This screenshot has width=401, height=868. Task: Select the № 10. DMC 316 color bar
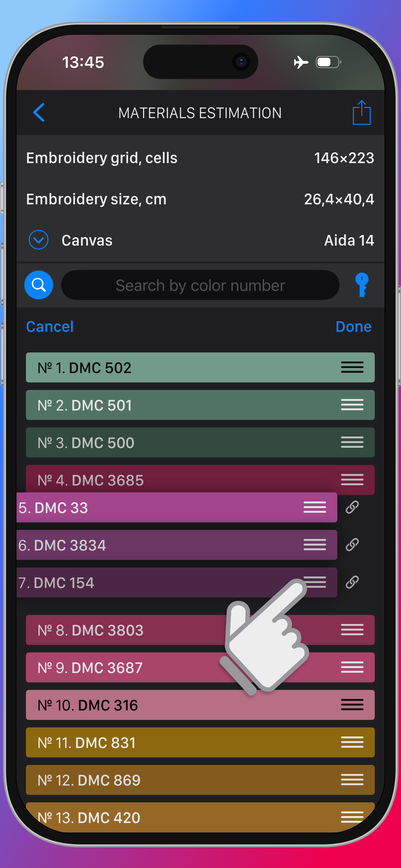(x=200, y=705)
